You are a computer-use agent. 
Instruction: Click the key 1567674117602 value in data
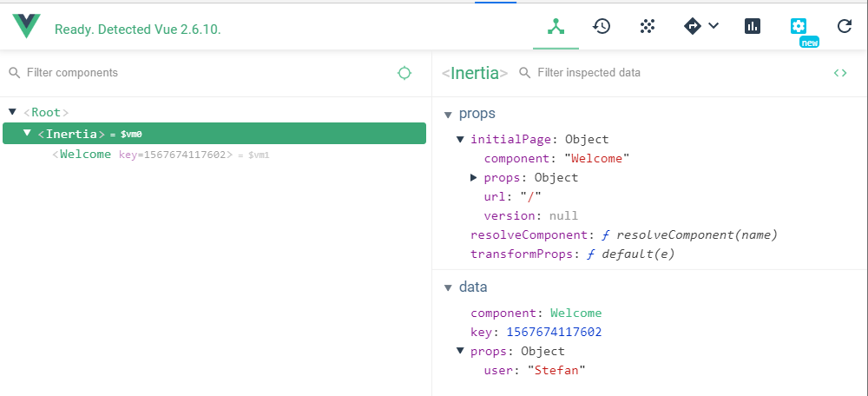pos(554,333)
